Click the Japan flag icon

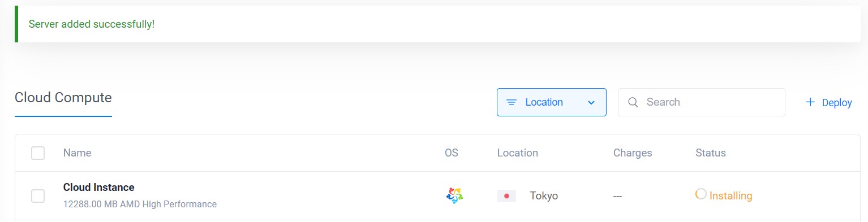[506, 196]
